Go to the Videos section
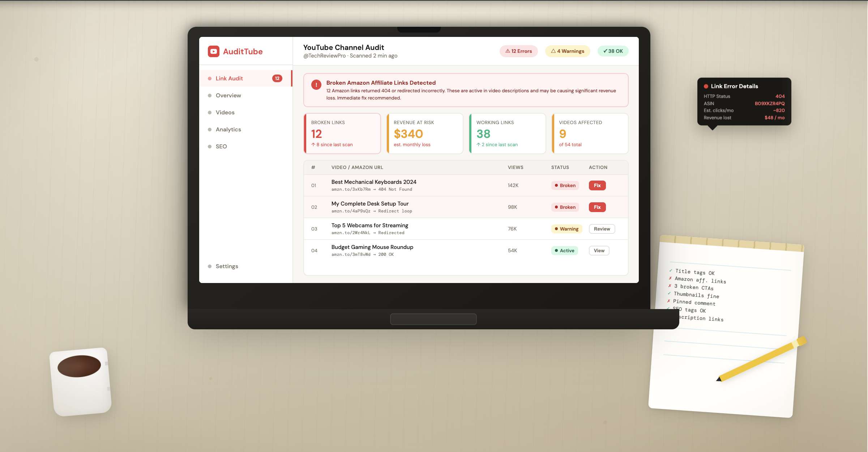The width and height of the screenshot is (868, 452). pos(225,112)
